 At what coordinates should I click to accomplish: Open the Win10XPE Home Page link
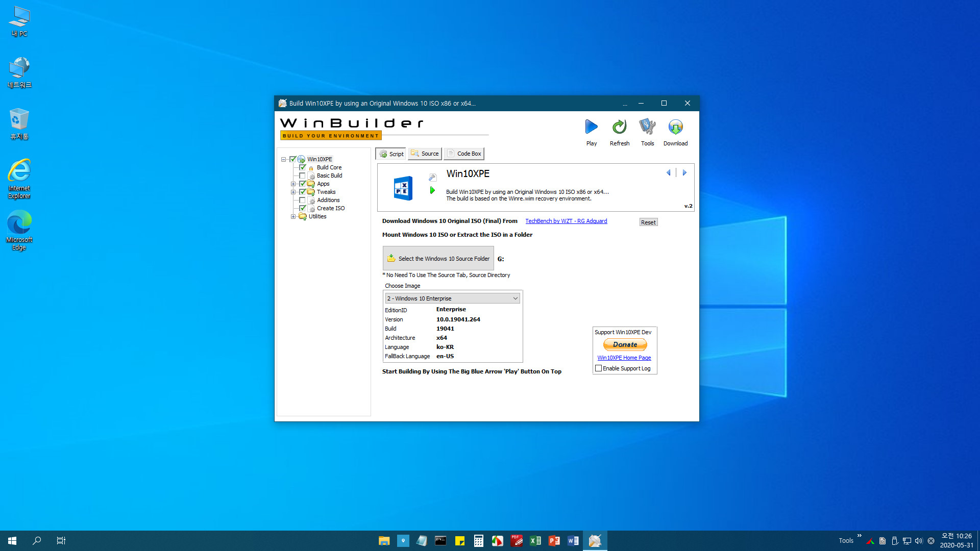(x=624, y=358)
